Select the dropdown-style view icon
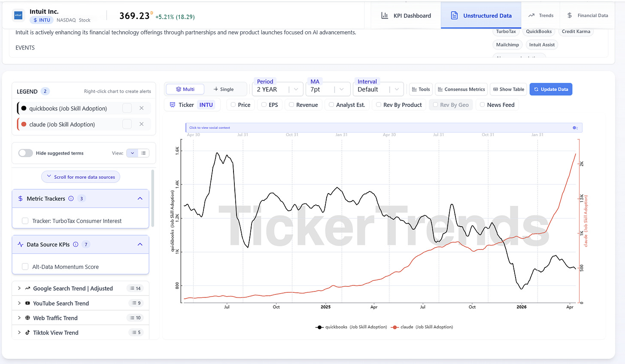This screenshot has height=364, width=625. click(132, 153)
